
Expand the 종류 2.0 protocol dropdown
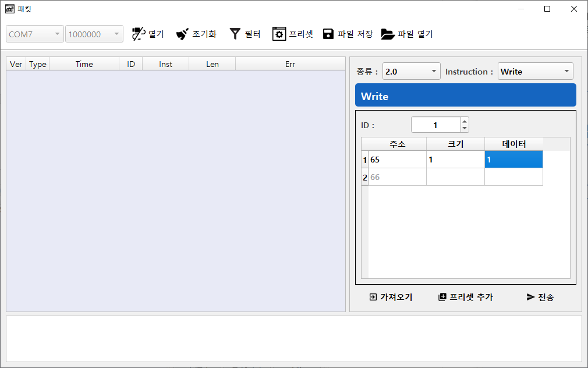click(411, 72)
